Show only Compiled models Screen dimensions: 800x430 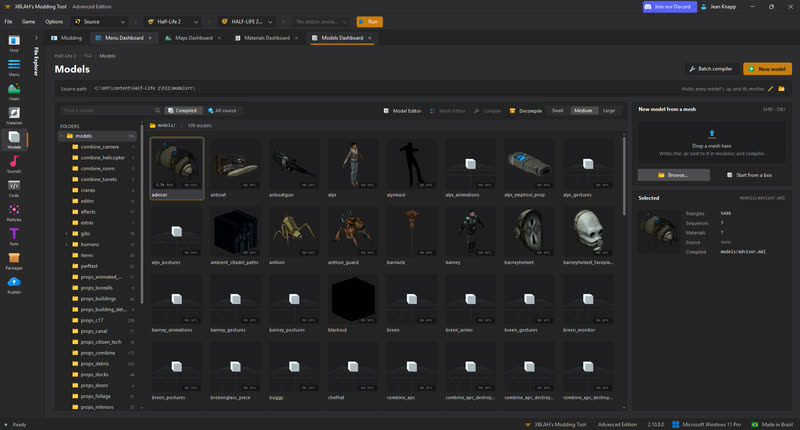(x=183, y=110)
